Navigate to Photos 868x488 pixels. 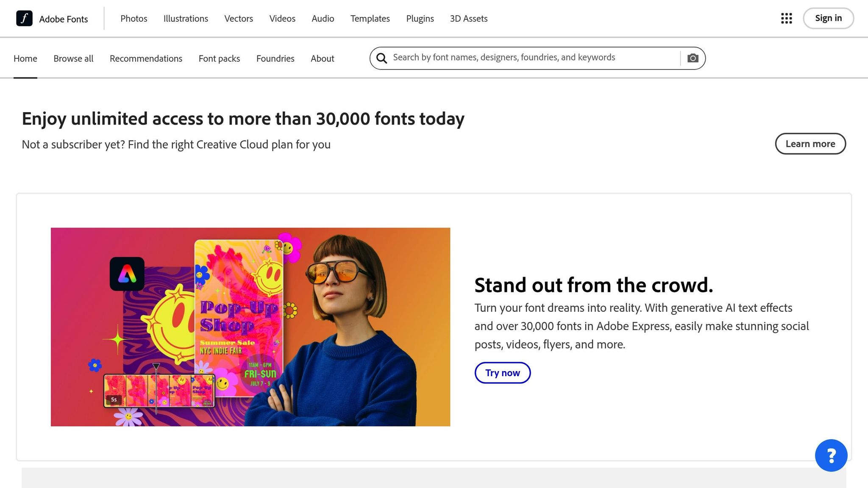click(134, 19)
